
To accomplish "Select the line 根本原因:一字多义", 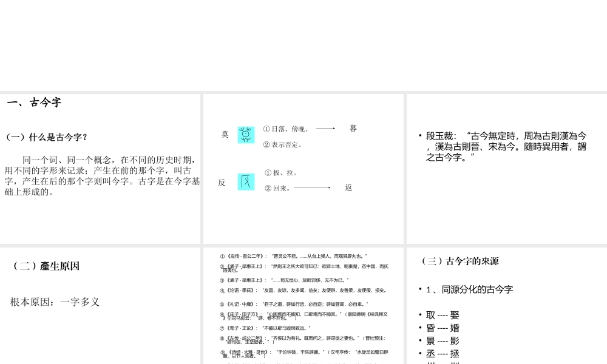I will coord(55,302).
